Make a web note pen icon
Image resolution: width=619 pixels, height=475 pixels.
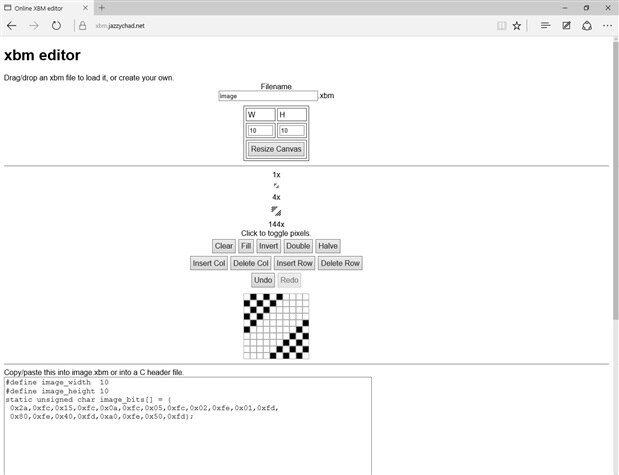click(x=566, y=26)
